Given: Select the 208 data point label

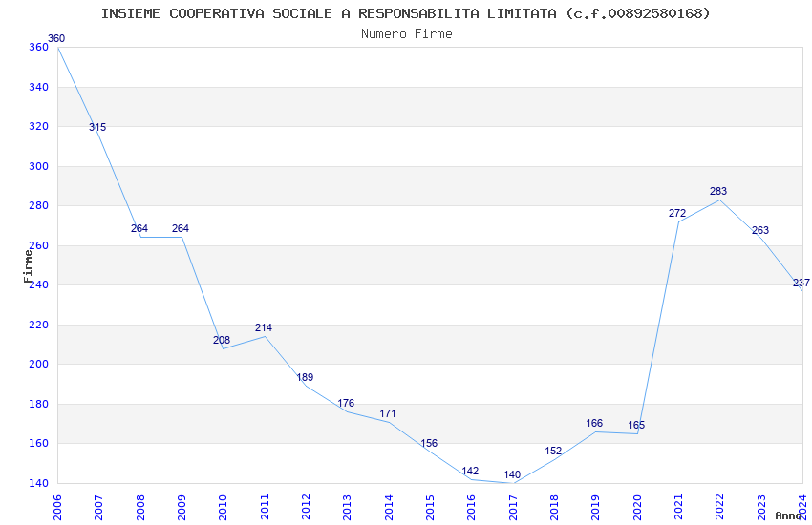Looking at the screenshot, I should point(222,340).
